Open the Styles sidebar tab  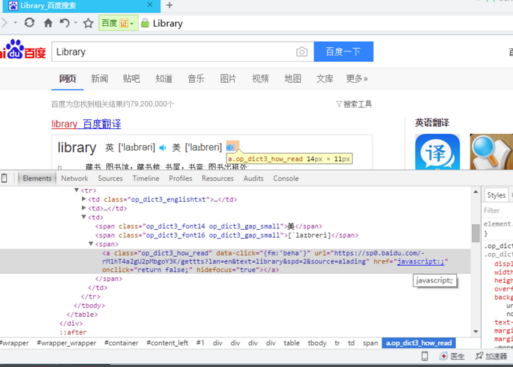pos(496,195)
